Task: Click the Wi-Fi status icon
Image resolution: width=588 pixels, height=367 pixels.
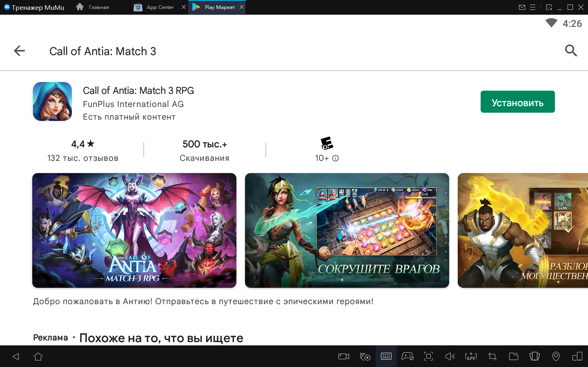Action: click(x=551, y=23)
